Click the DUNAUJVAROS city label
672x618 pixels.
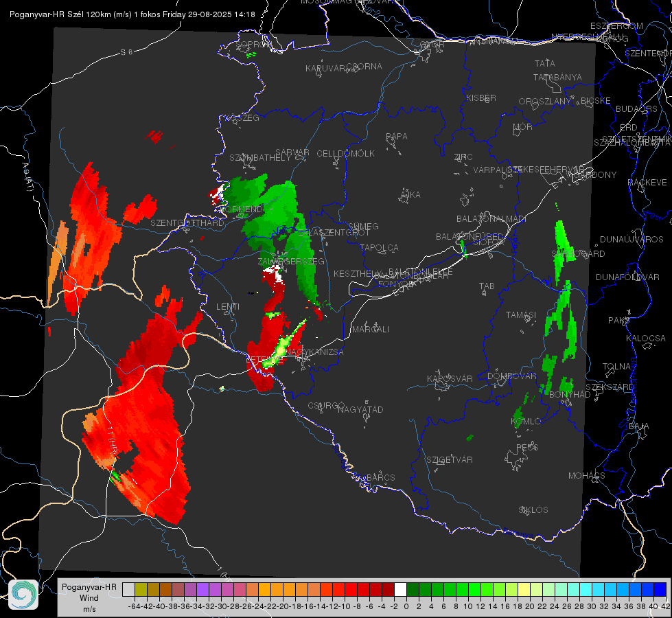tap(632, 240)
